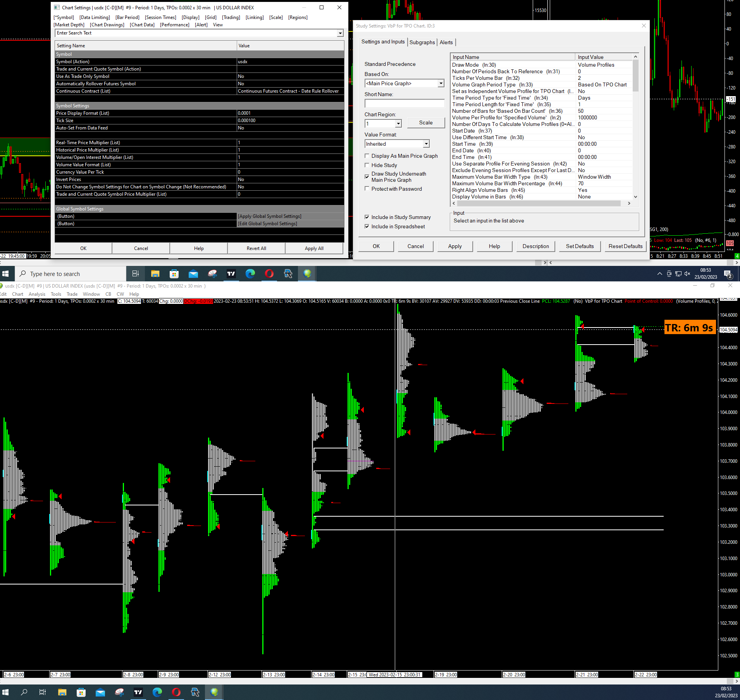Click the Meet Now camera tray icon
This screenshot has width=740, height=700.
tap(669, 274)
